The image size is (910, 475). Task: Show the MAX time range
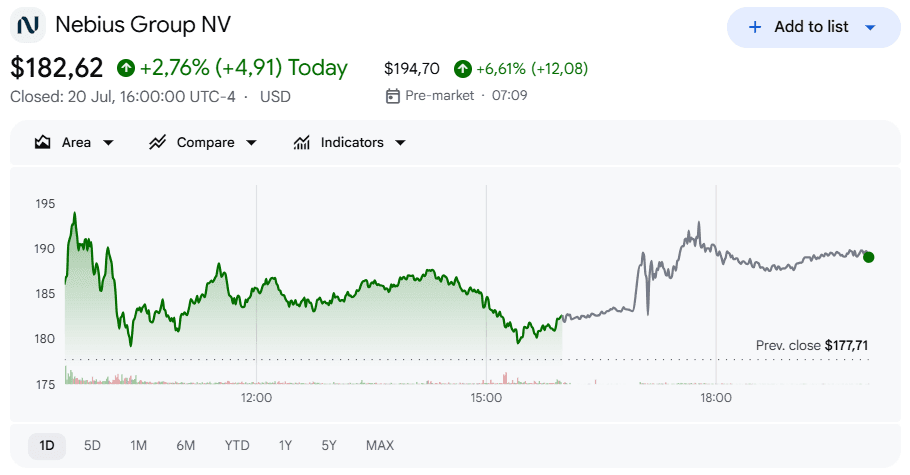coord(380,445)
